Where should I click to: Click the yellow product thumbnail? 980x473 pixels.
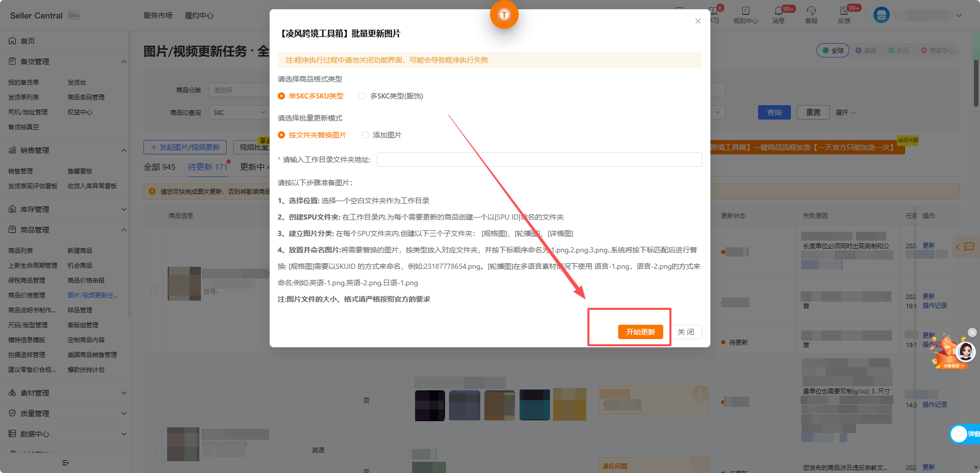coord(569,404)
